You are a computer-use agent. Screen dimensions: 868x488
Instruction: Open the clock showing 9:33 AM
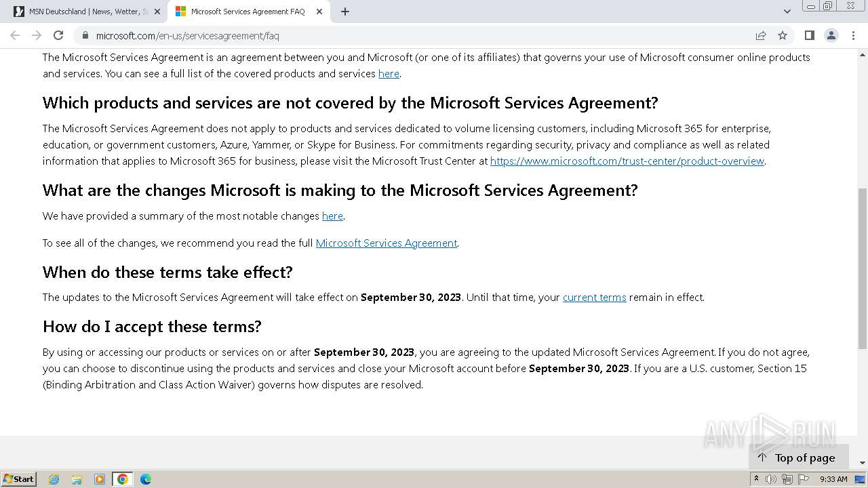[x=833, y=479]
